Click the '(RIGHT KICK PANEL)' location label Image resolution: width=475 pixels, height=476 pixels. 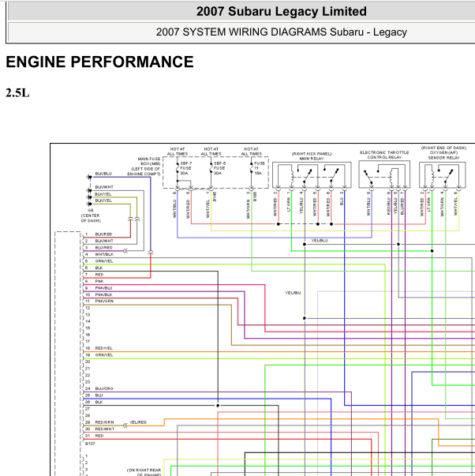pos(312,154)
